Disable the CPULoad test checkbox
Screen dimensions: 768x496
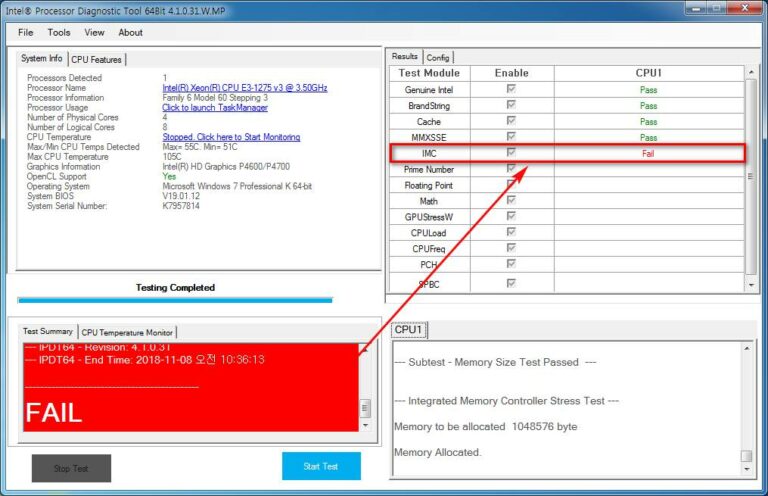(x=512, y=233)
